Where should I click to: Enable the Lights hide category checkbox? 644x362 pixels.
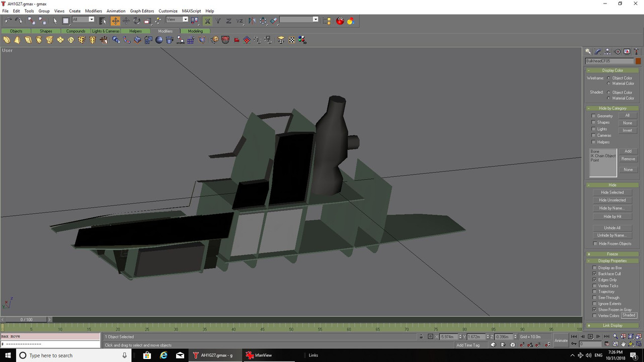click(594, 129)
